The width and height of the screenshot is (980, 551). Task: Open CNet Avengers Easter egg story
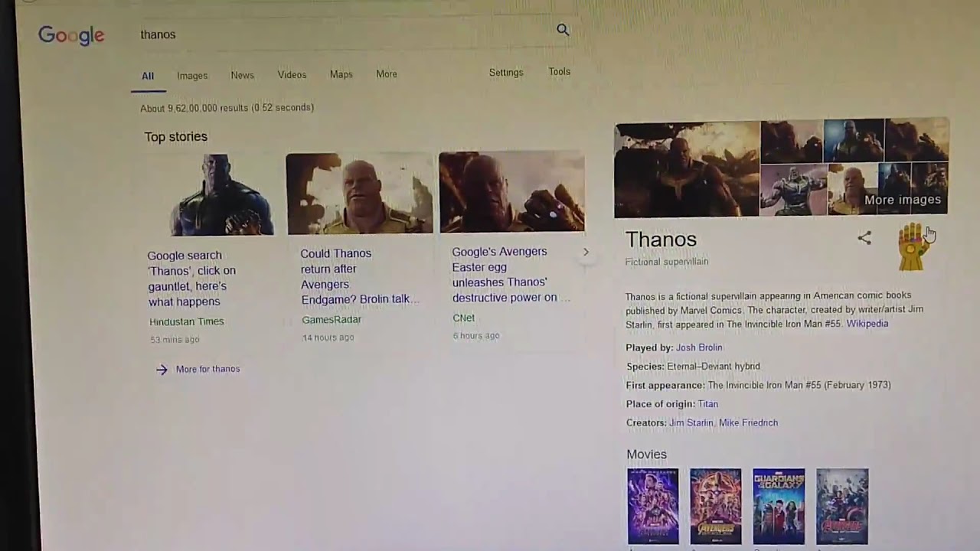[x=511, y=275]
